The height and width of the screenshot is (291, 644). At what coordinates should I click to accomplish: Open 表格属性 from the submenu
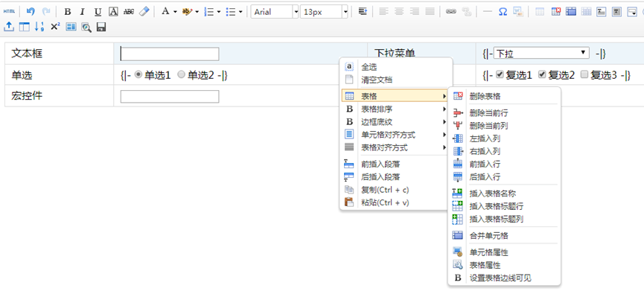pos(504,265)
